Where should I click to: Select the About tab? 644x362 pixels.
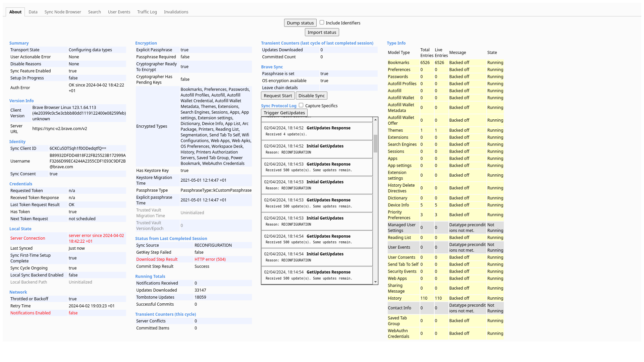pyautogui.click(x=15, y=12)
